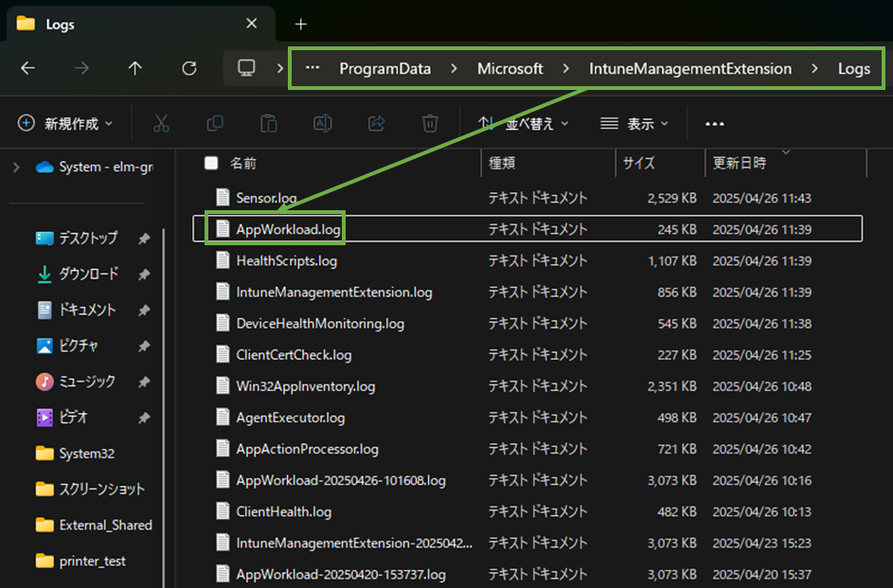This screenshot has width=893, height=588.
Task: Expand the System - elm-gr OneDrive node
Action: (x=16, y=167)
